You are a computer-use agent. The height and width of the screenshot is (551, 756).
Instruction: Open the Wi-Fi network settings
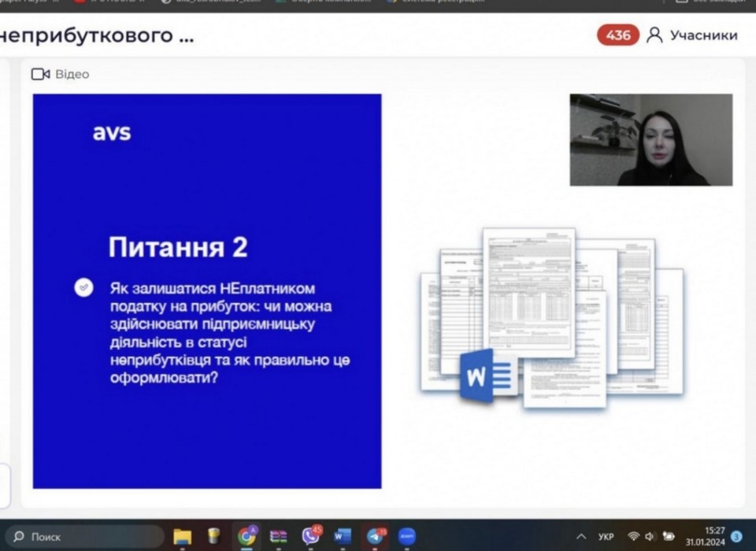click(633, 537)
